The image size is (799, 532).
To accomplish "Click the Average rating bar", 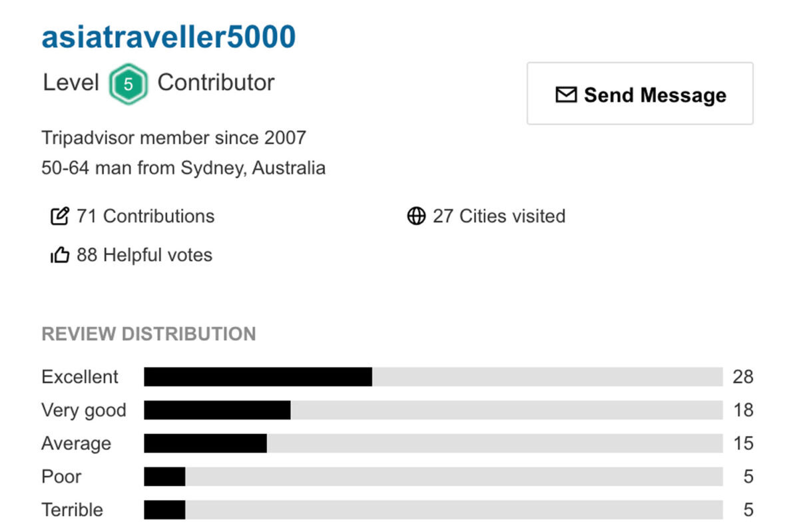I will [x=433, y=443].
